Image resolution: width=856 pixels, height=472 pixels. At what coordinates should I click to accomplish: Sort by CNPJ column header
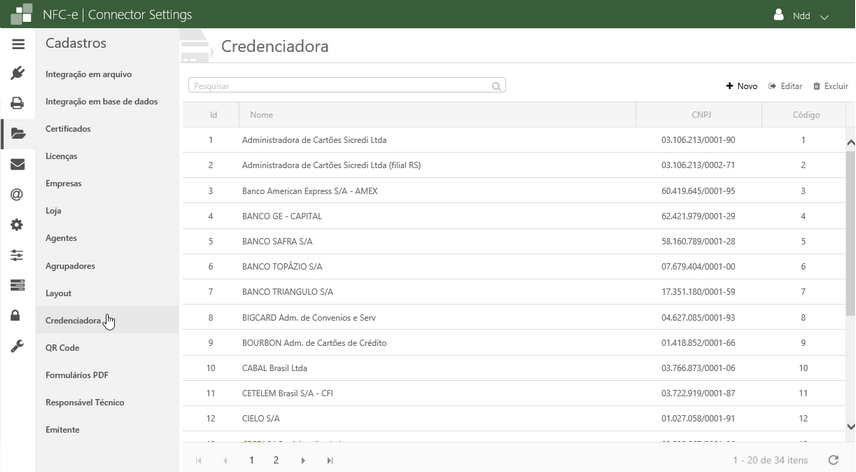pos(699,115)
